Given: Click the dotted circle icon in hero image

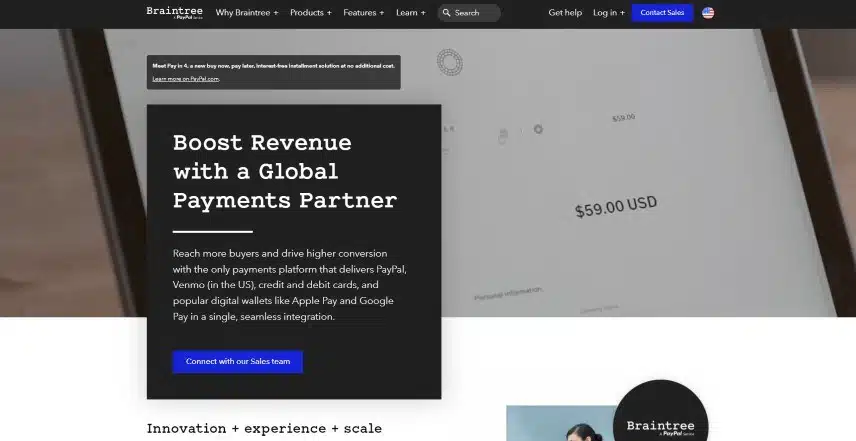Looking at the screenshot, I should coord(450,63).
